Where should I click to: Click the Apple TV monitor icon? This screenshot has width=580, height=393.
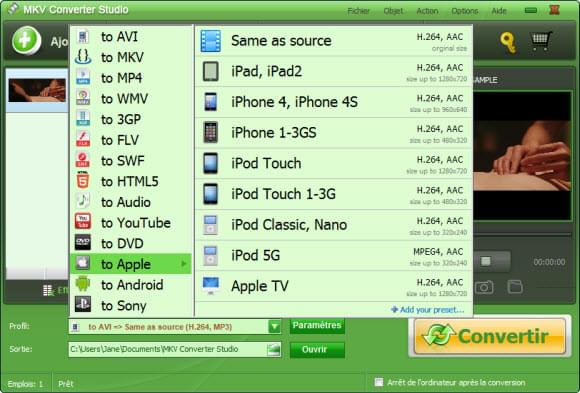(x=211, y=286)
